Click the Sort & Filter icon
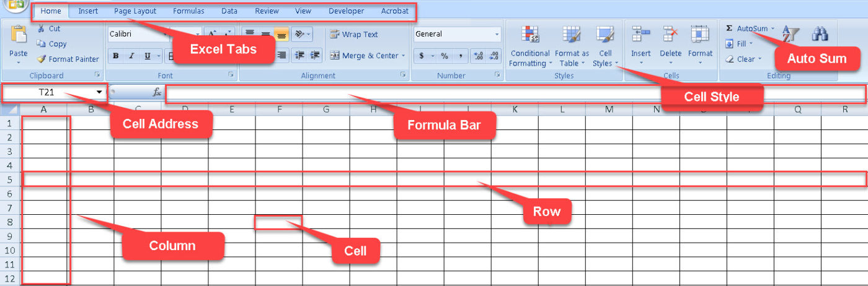Viewport: 868px width, 286px height. (790, 35)
